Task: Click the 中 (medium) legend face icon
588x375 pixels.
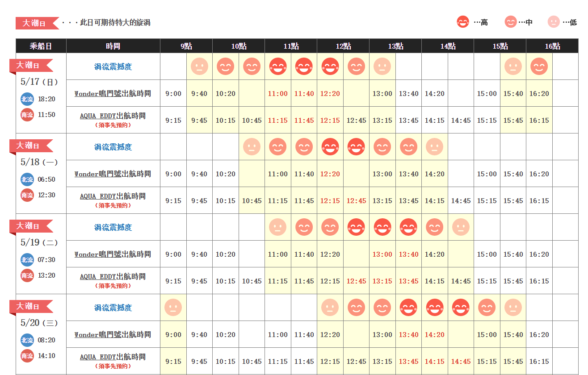Action: pos(510,21)
